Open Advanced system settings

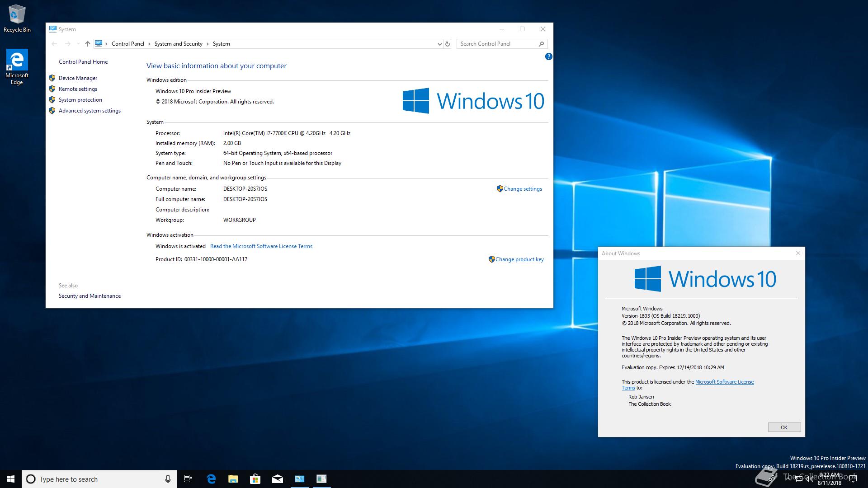(x=90, y=111)
